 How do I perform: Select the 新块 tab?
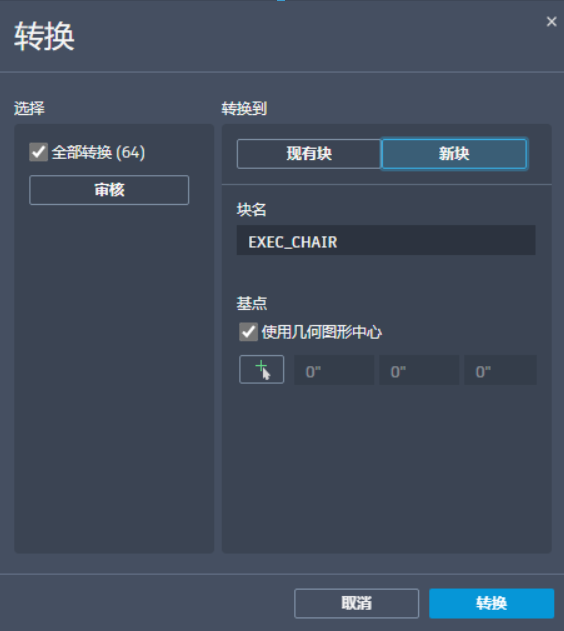(454, 154)
